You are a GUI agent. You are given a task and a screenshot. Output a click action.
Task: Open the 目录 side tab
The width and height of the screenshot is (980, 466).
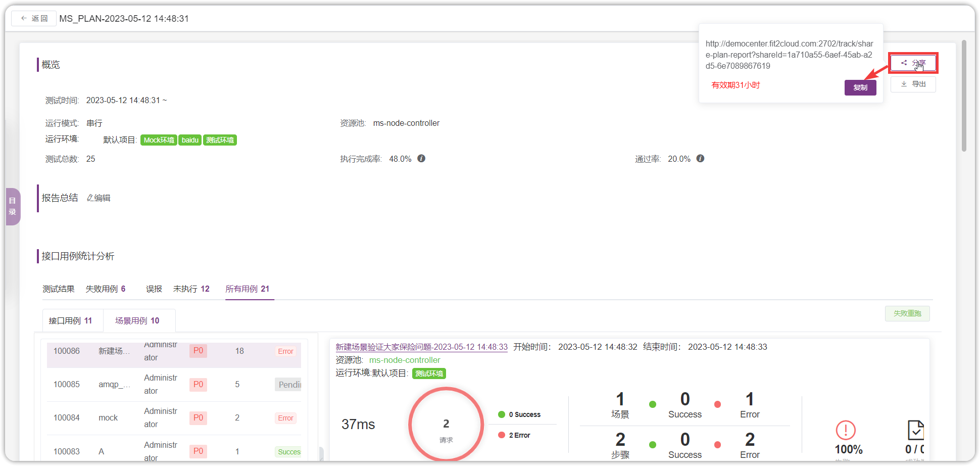click(x=13, y=206)
